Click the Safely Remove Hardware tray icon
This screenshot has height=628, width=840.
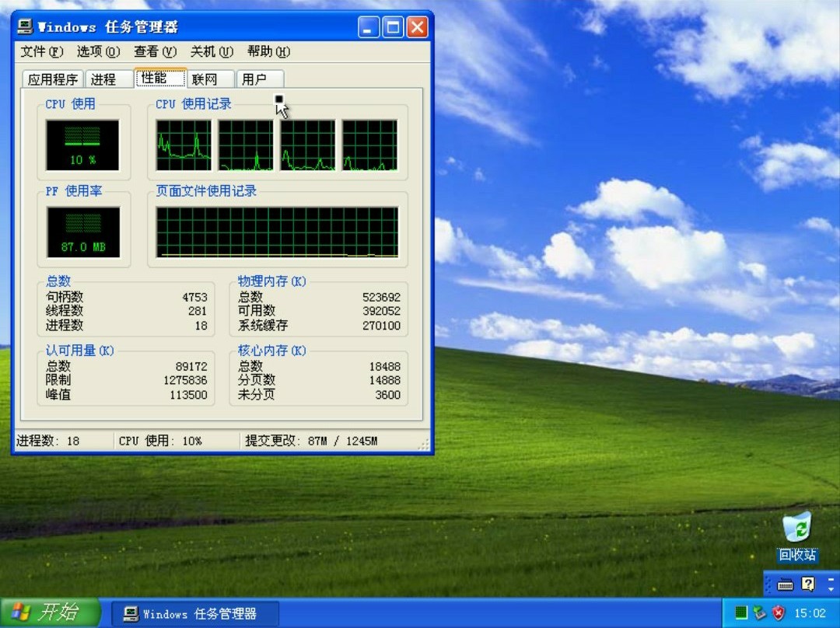click(x=759, y=613)
